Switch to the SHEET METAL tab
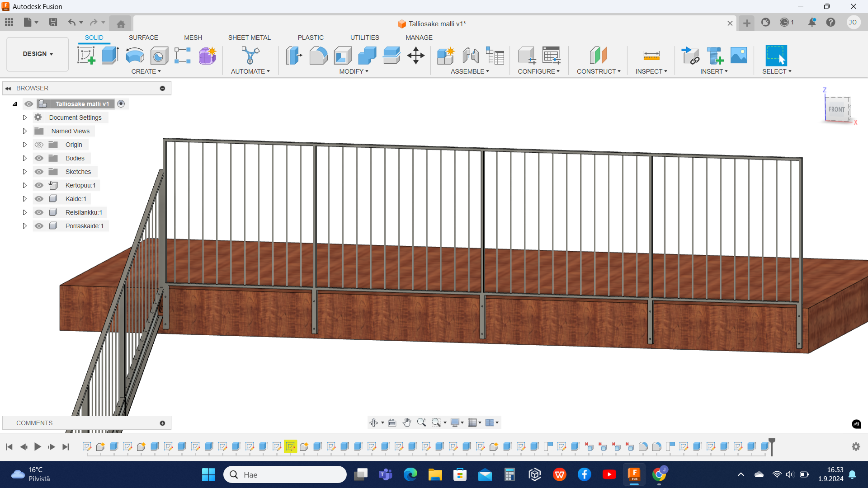Viewport: 868px width, 488px height. pyautogui.click(x=249, y=38)
